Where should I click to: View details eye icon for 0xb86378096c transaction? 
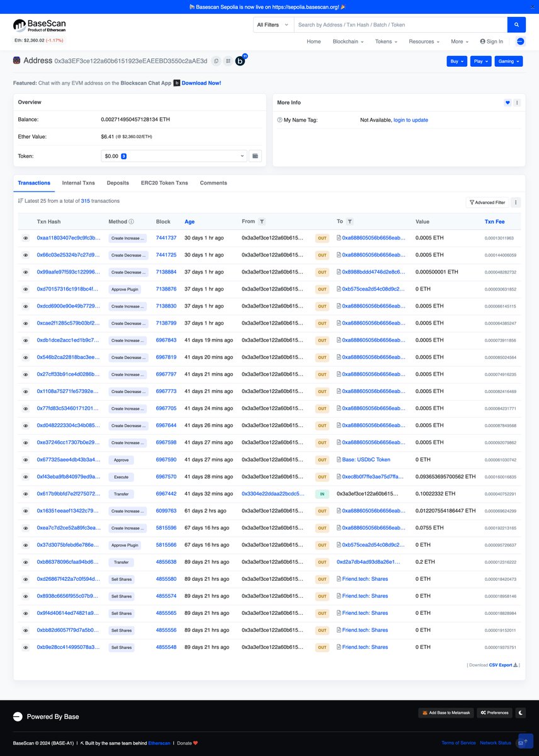click(x=26, y=562)
